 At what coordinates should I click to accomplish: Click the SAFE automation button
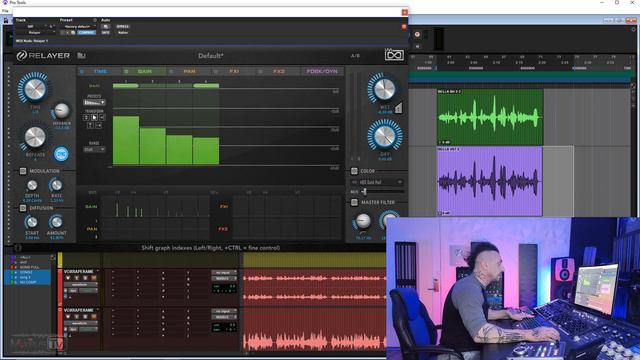(105, 33)
